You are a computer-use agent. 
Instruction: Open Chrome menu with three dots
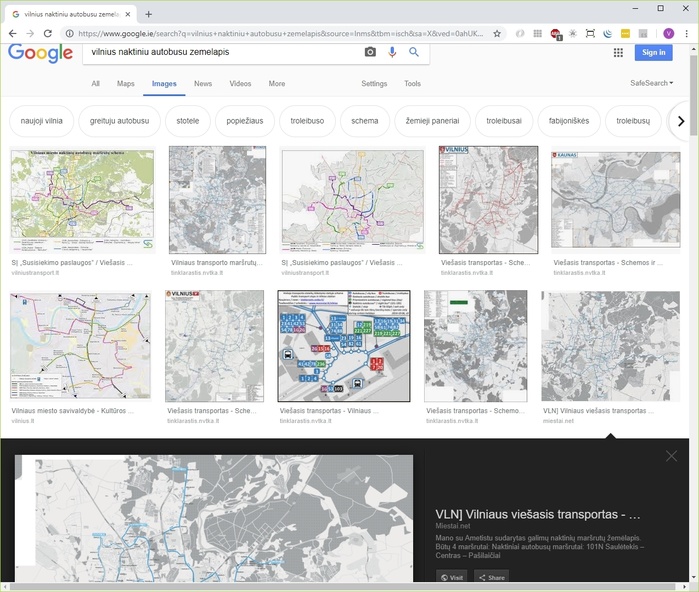[x=687, y=33]
